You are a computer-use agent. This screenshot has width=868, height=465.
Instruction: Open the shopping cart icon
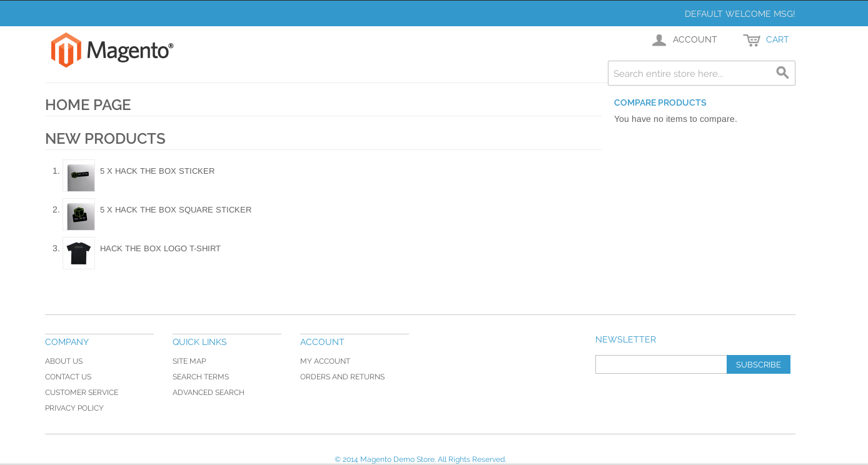tap(751, 40)
